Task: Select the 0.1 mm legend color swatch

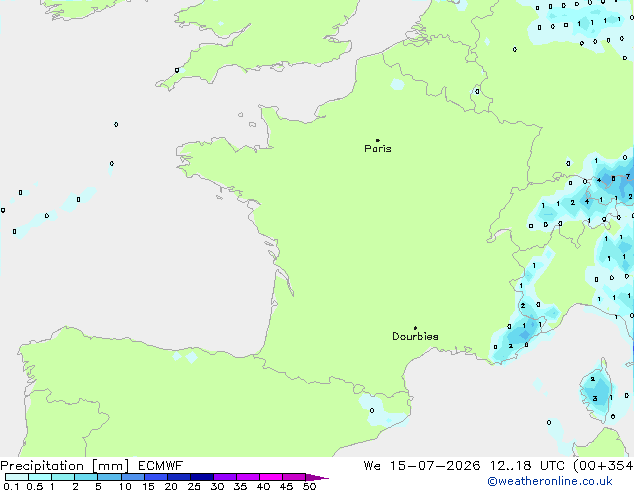Action: tap(17, 477)
